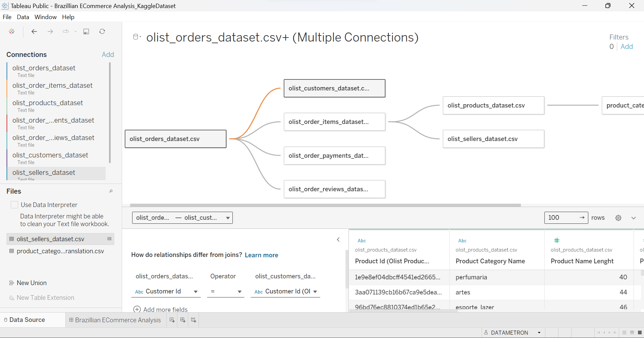
Task: Click the view data grid icon on olist_sellers_dataset.csv
Action: (109, 239)
